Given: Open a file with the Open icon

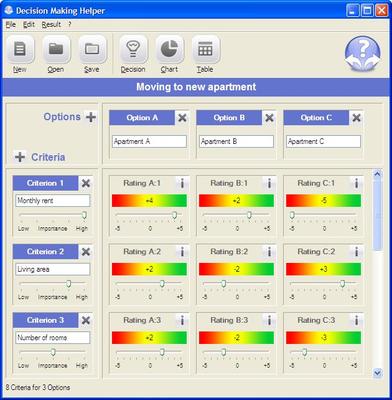Looking at the screenshot, I should click(x=56, y=49).
